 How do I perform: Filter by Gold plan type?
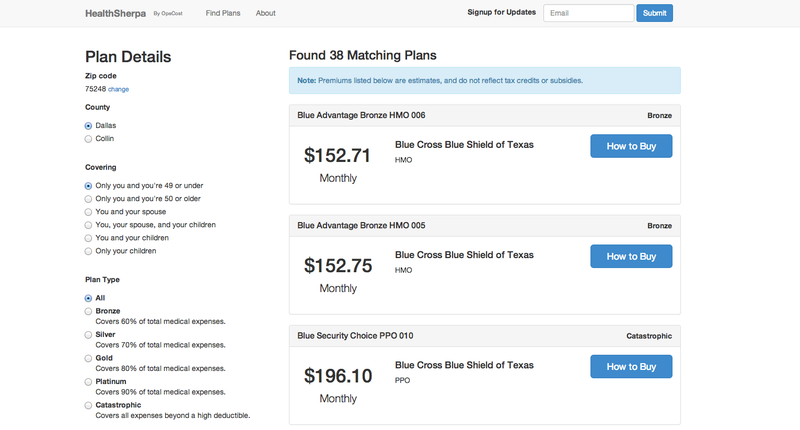(88, 358)
